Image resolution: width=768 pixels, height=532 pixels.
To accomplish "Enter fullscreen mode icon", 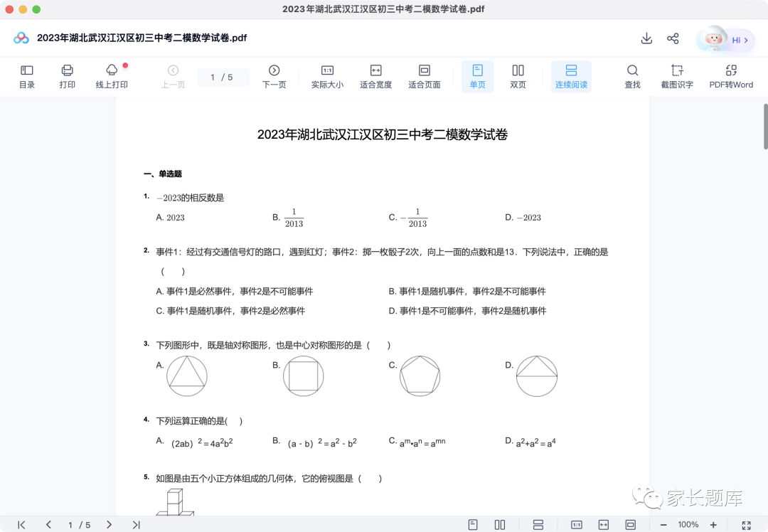I will [x=747, y=525].
